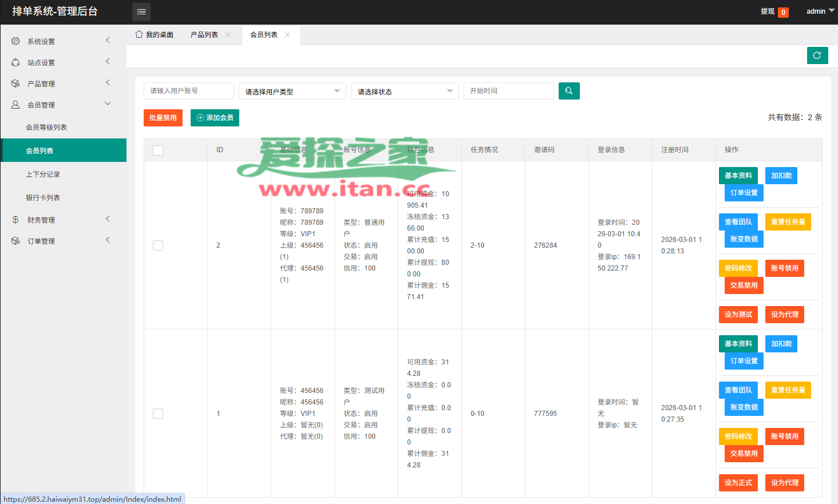
Task: Click the 财务管理 dollar icon in sidebar
Action: pyautogui.click(x=15, y=220)
